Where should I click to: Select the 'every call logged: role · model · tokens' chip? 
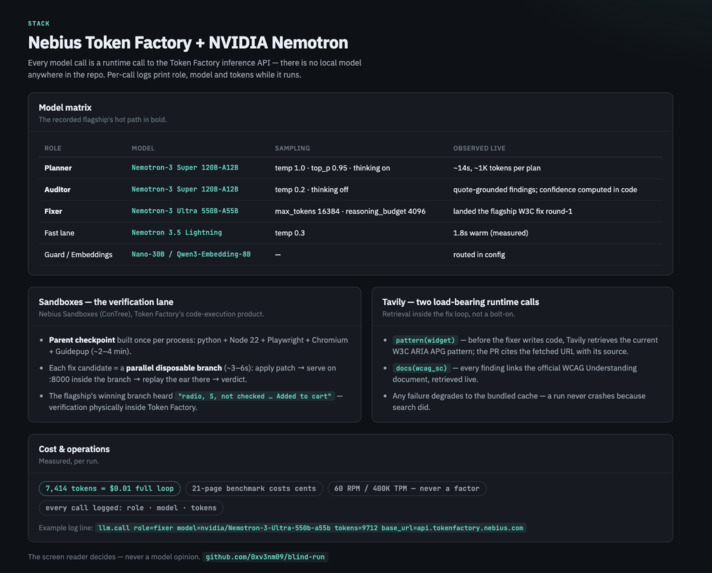pyautogui.click(x=131, y=508)
